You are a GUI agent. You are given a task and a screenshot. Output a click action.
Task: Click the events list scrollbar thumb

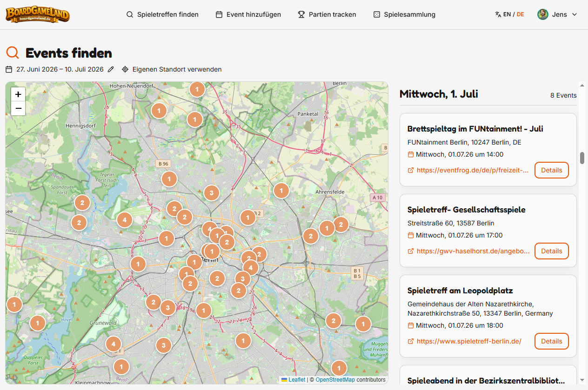click(582, 158)
